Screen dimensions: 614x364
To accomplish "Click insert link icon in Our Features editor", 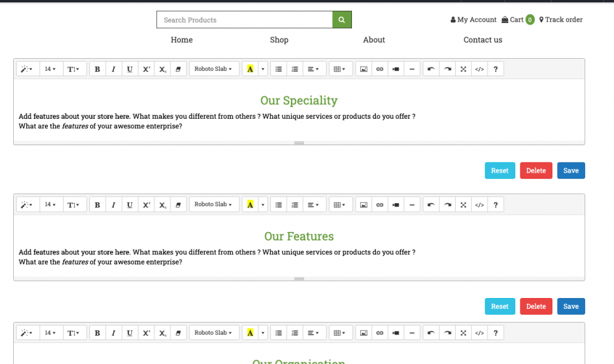I will click(x=380, y=204).
